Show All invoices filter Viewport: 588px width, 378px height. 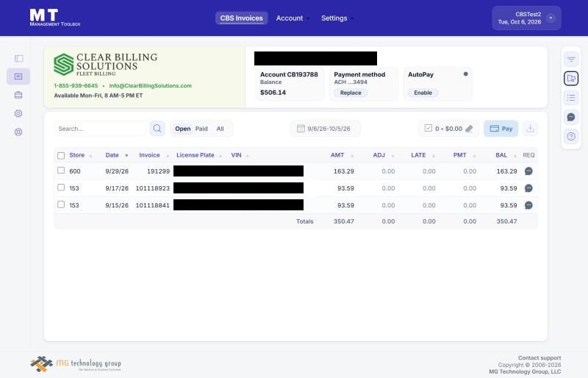(220, 129)
